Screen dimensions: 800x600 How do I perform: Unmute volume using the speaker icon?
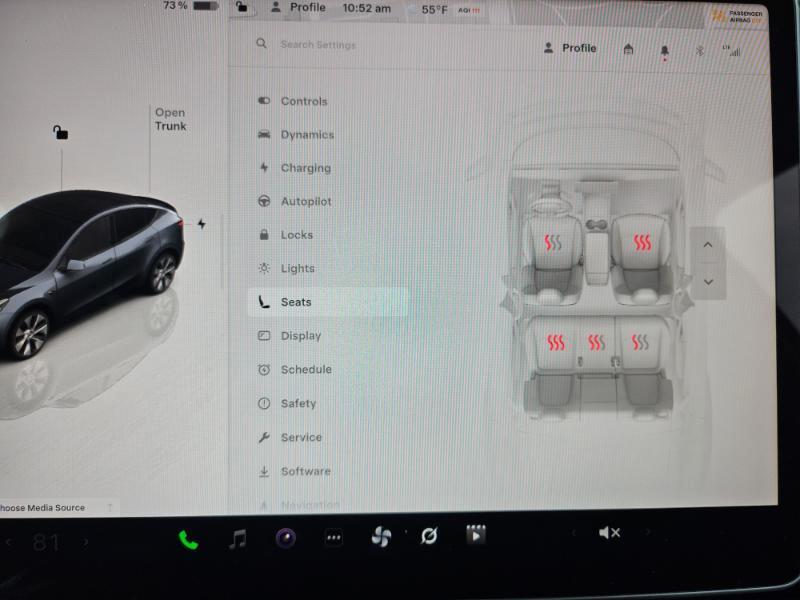[609, 533]
